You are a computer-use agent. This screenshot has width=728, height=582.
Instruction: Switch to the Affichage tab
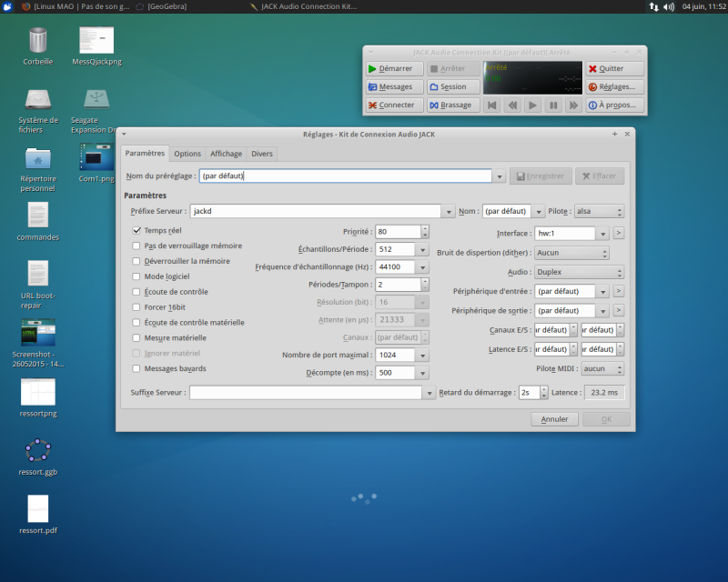(226, 154)
